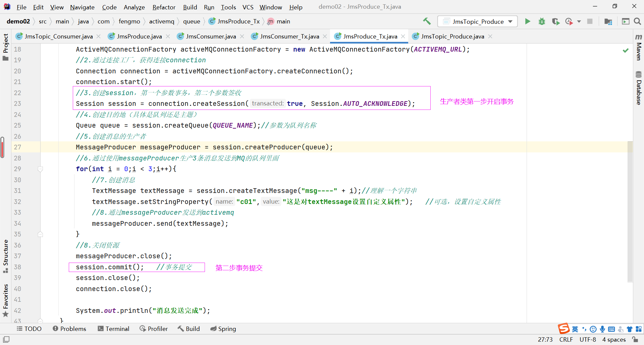This screenshot has width=644, height=345.
Task: Click the editor vertical scrollbar
Action: pos(630,212)
